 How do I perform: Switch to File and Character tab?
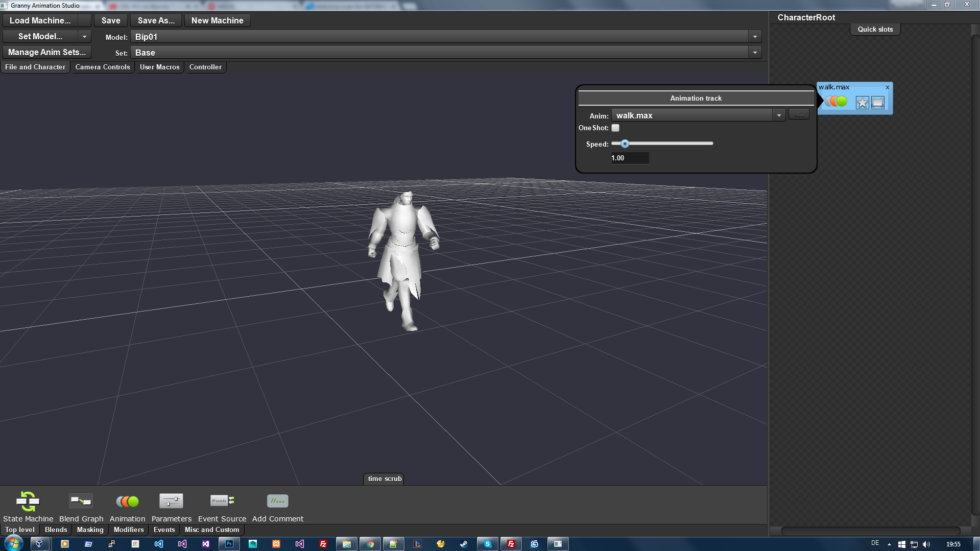pos(35,67)
